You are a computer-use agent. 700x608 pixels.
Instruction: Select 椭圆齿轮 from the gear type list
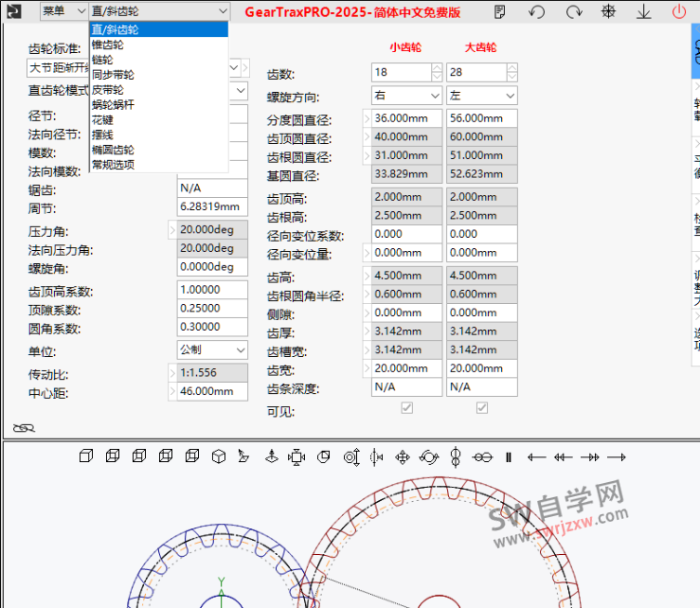click(159, 150)
